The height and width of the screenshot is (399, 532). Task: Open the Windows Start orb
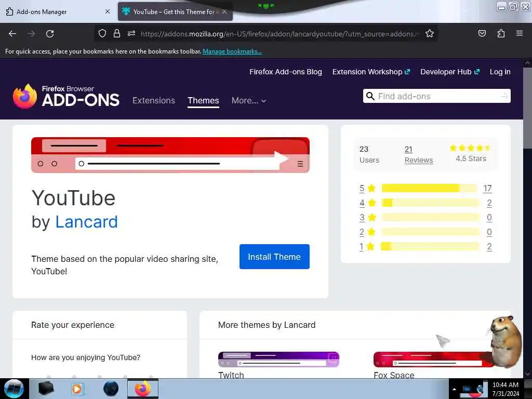tap(14, 389)
